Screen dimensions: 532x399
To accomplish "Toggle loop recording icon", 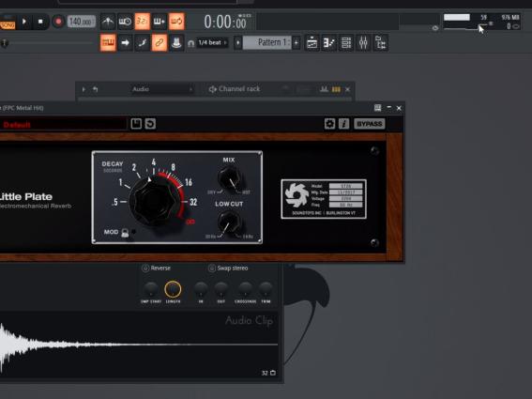I will pyautogui.click(x=176, y=22).
